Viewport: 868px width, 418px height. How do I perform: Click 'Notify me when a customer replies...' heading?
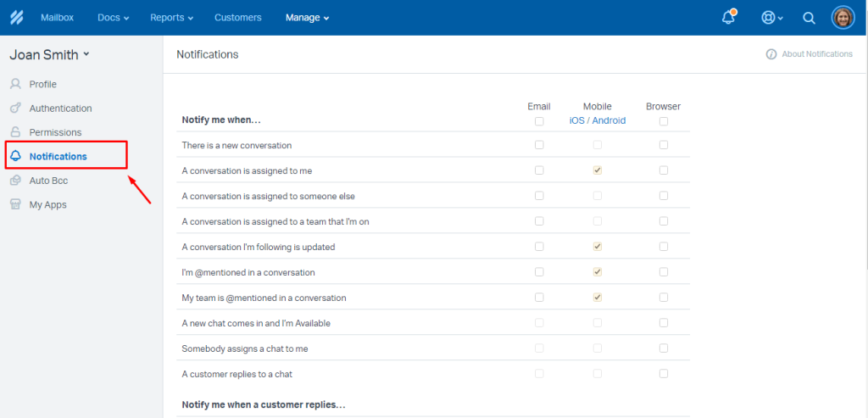[x=264, y=404]
